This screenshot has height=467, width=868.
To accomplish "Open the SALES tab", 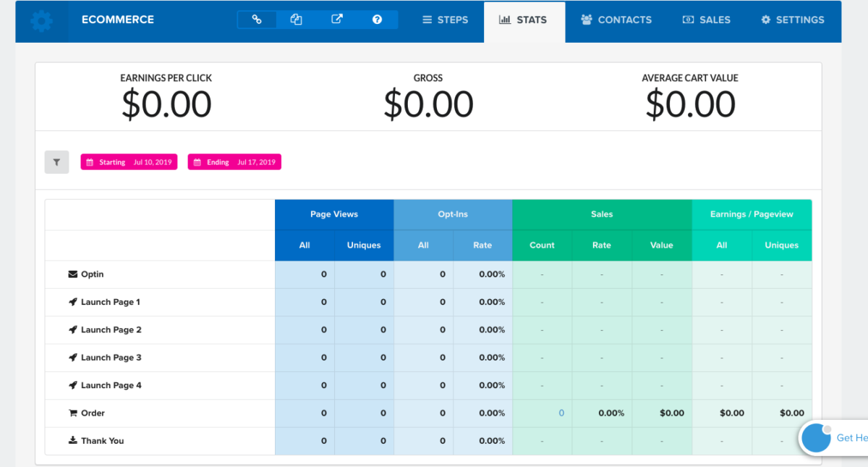I will coord(706,20).
